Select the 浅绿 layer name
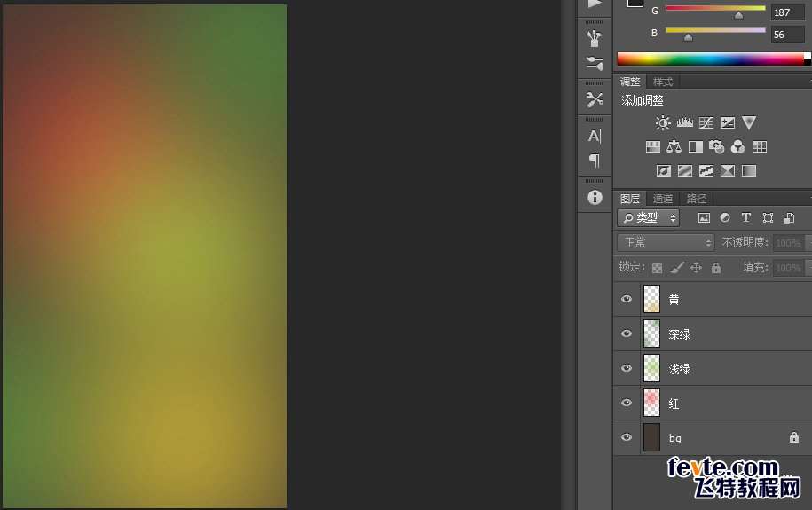 pos(680,369)
